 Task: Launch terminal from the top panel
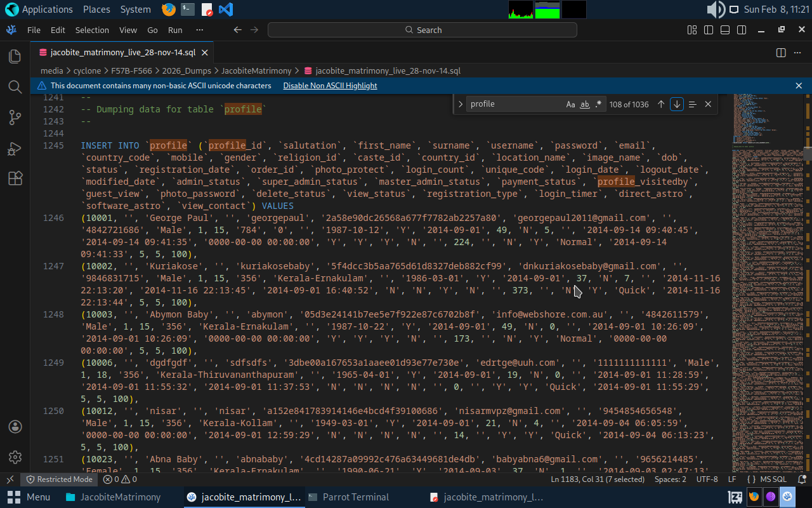[x=187, y=10]
